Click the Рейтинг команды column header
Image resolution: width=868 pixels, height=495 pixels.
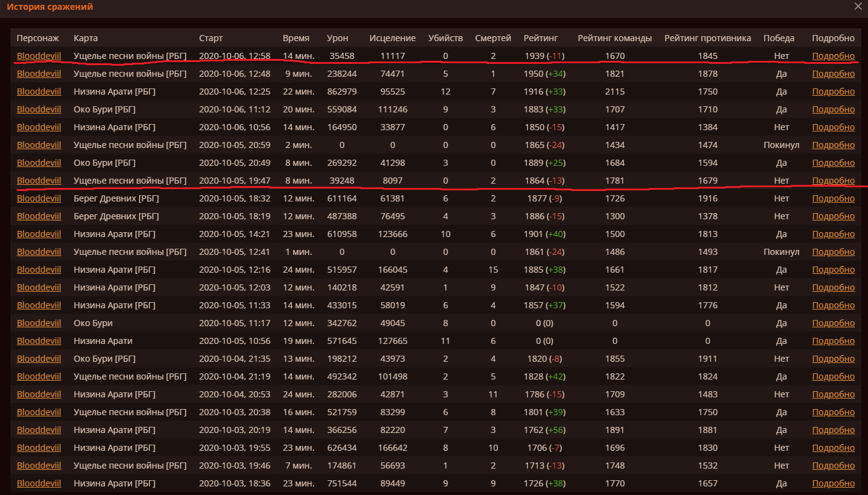point(614,38)
